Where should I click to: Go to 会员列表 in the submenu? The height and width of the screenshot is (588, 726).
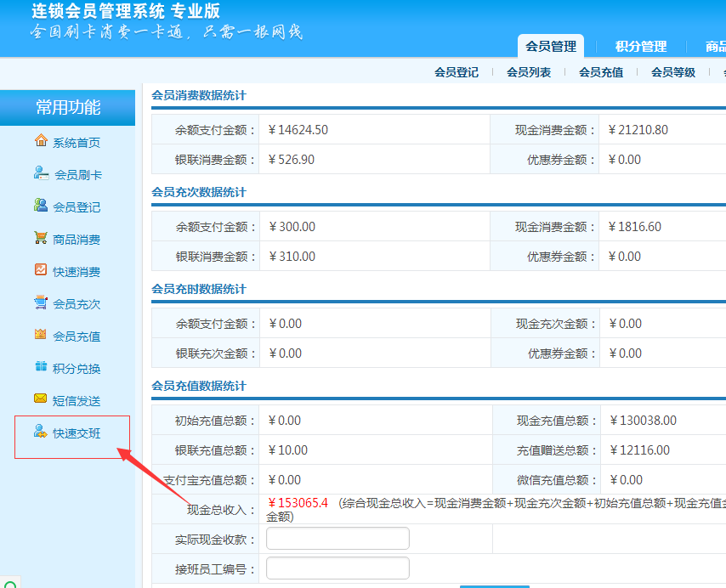(x=529, y=72)
